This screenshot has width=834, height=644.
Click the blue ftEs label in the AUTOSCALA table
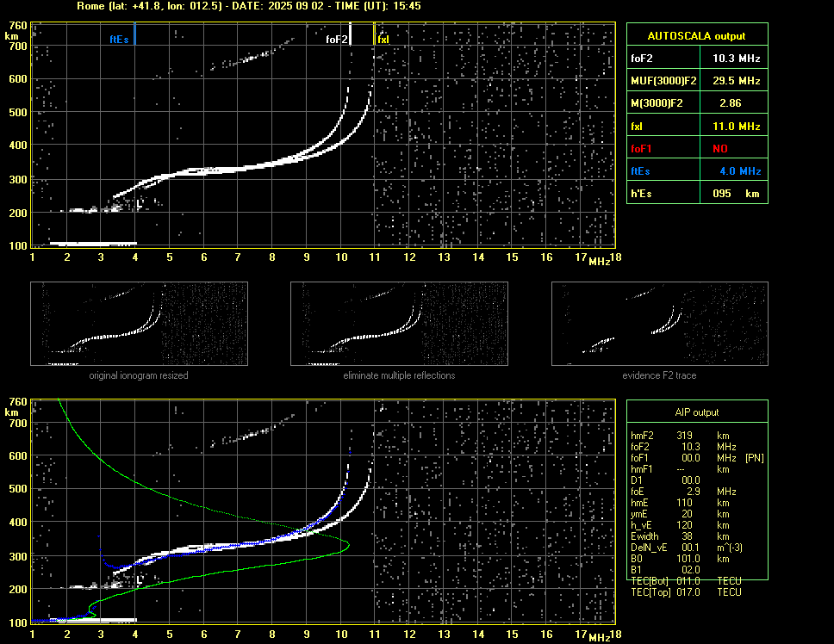coord(640,171)
